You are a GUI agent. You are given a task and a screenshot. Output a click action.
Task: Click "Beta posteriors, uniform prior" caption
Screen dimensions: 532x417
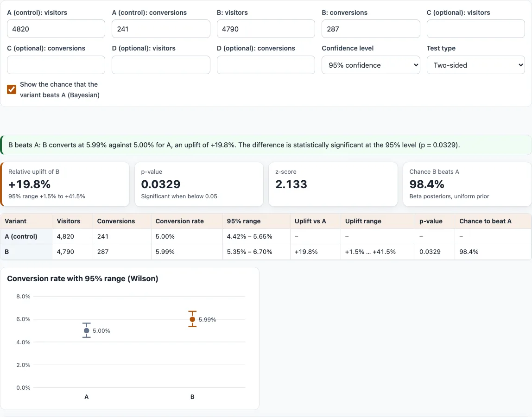point(449,196)
